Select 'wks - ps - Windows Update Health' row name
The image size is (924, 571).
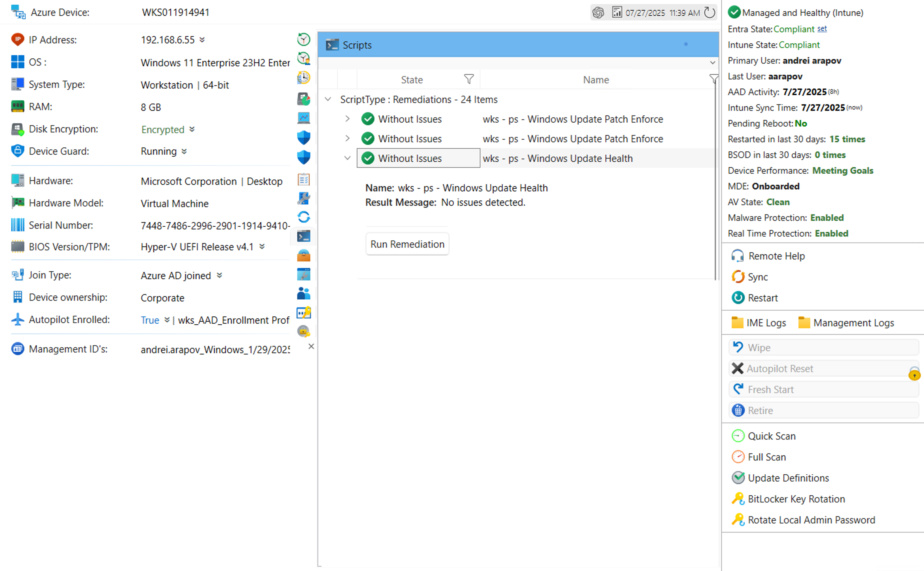[x=557, y=158]
